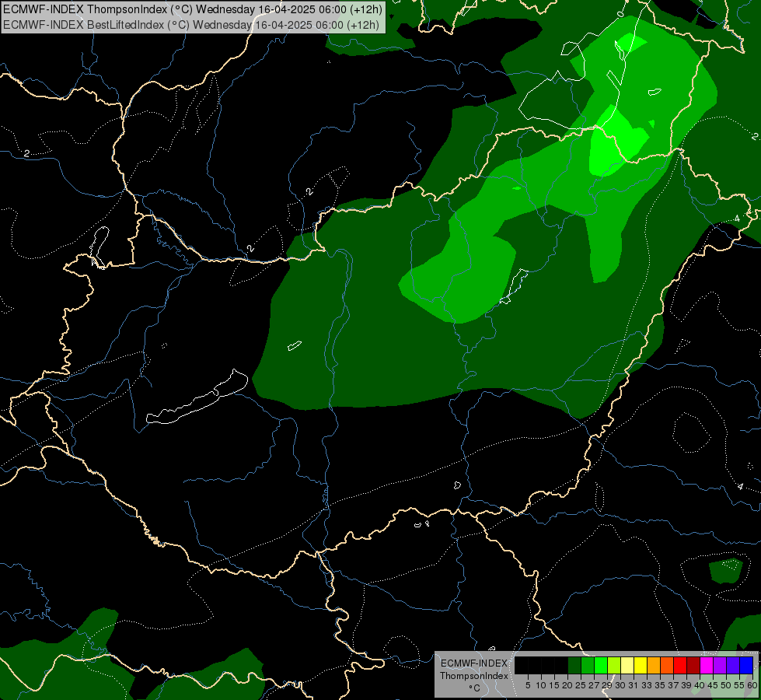Choose the red-orange 35–37 legend swatch

667,665
